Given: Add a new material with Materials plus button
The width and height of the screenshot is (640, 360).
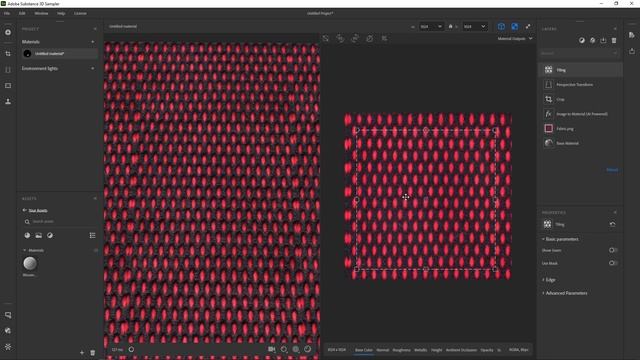Looking at the screenshot, I should (93, 42).
